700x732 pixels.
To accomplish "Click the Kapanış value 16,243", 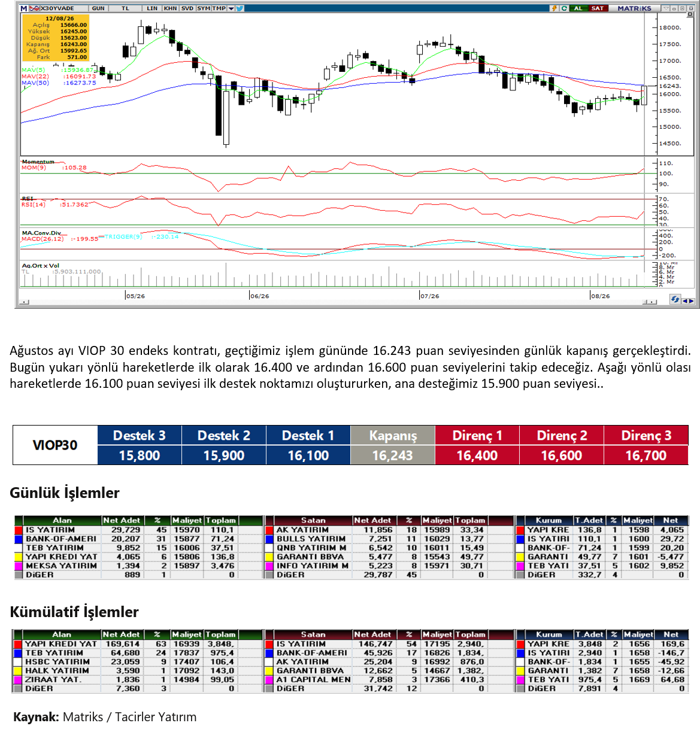I will [x=393, y=455].
